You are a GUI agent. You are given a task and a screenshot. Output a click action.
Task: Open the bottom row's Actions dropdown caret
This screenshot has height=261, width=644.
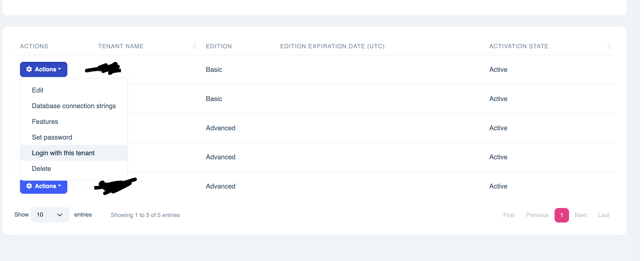[x=59, y=186]
